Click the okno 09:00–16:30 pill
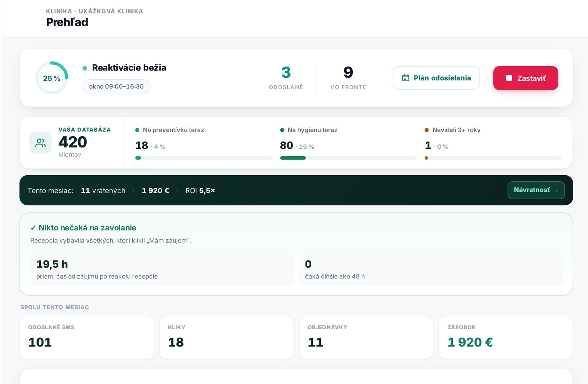Screen dimensions: 588x384 [x=116, y=87]
